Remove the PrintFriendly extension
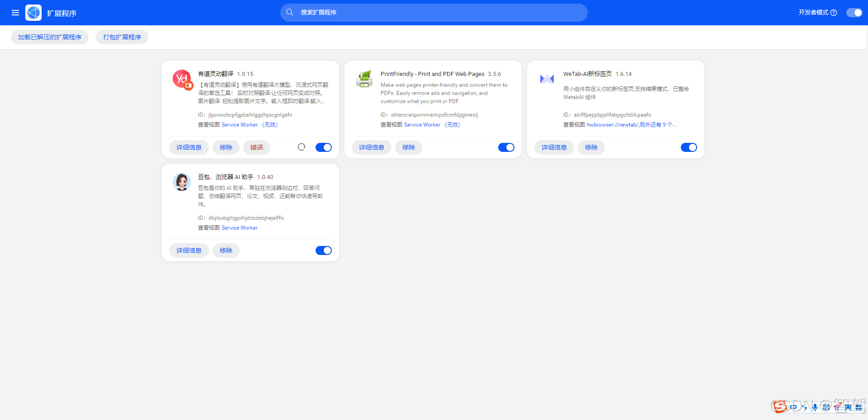 (x=409, y=147)
